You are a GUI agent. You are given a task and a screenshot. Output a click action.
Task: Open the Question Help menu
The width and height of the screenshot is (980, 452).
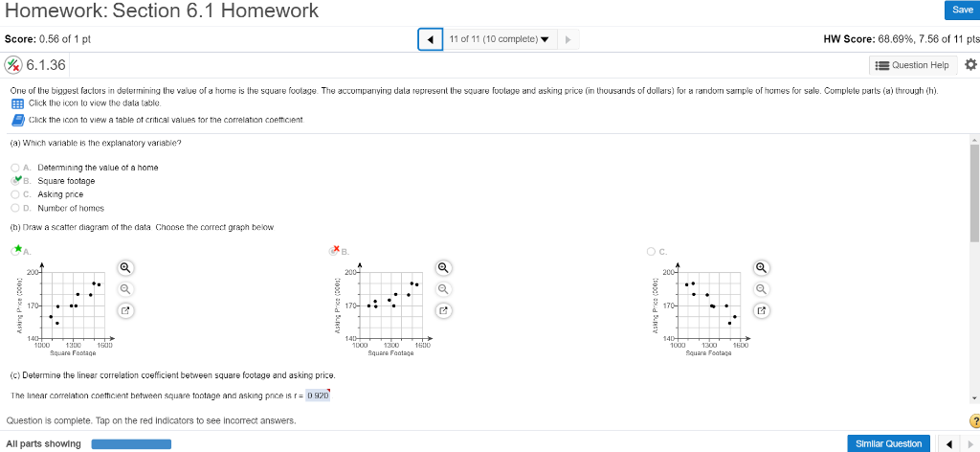click(x=912, y=65)
